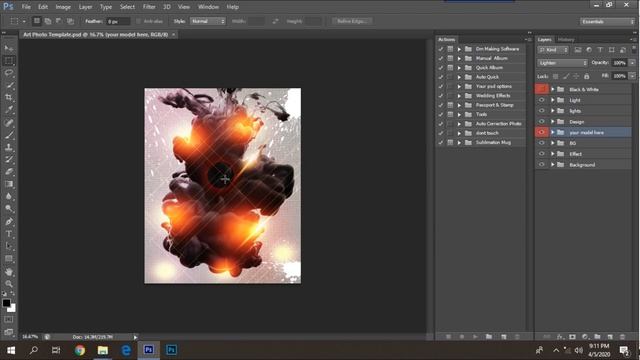Open the File menu
Image resolution: width=640 pixels, height=360 pixels.
click(26, 7)
